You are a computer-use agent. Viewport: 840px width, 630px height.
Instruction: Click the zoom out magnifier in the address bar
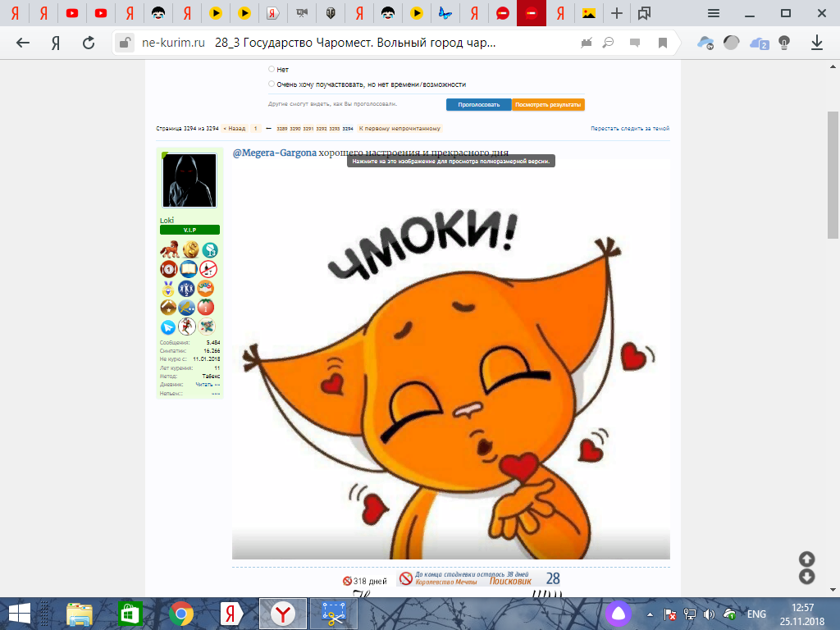click(608, 43)
